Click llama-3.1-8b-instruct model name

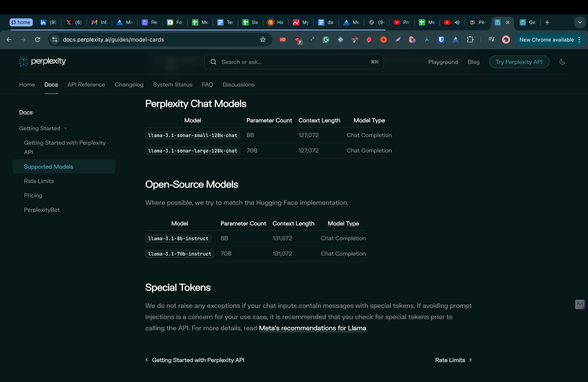pos(178,238)
